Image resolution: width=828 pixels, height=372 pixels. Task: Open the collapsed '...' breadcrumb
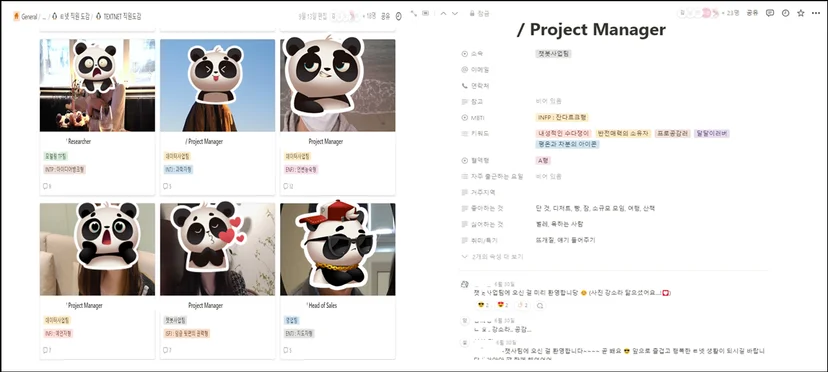click(44, 16)
